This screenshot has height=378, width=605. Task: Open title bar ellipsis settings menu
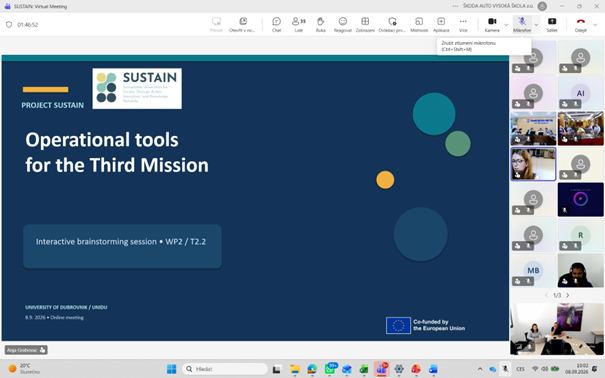click(455, 6)
